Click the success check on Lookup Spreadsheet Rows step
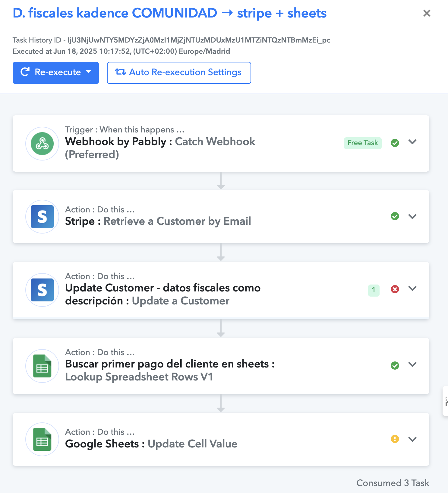Viewport: 448px width, 493px height. 395,365
